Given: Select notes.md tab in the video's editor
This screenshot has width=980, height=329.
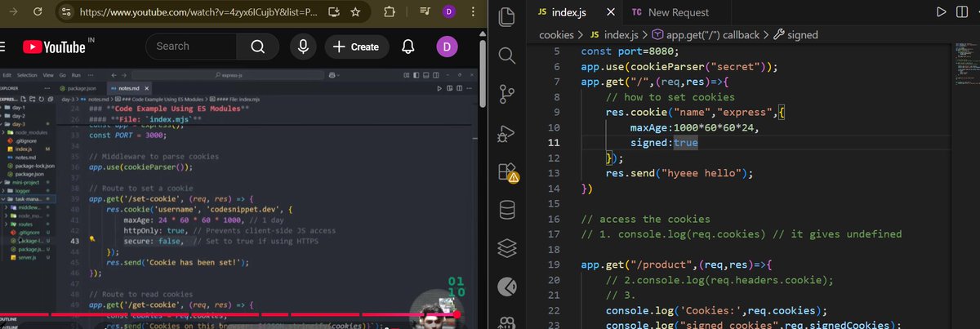Looking at the screenshot, I should pyautogui.click(x=129, y=88).
